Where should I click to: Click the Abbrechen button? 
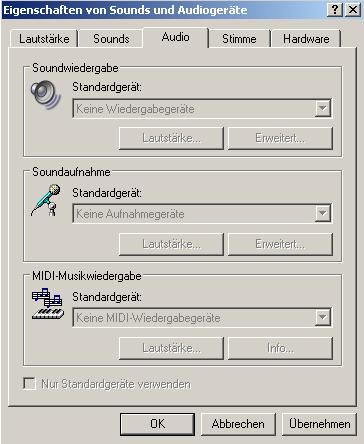238,424
